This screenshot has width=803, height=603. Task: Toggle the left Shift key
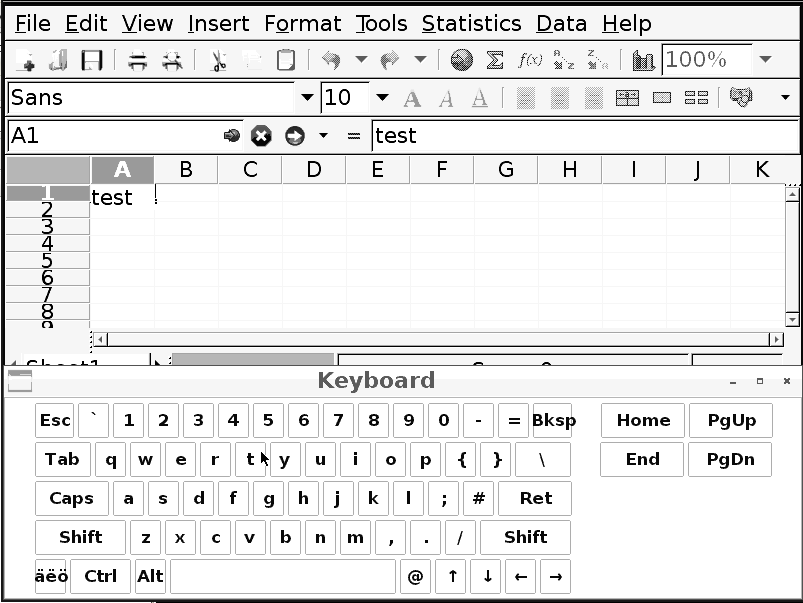[x=80, y=537]
